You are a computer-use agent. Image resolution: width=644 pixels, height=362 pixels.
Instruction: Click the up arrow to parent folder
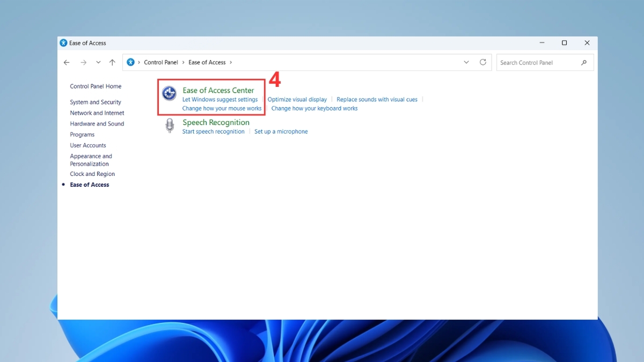[x=112, y=63]
